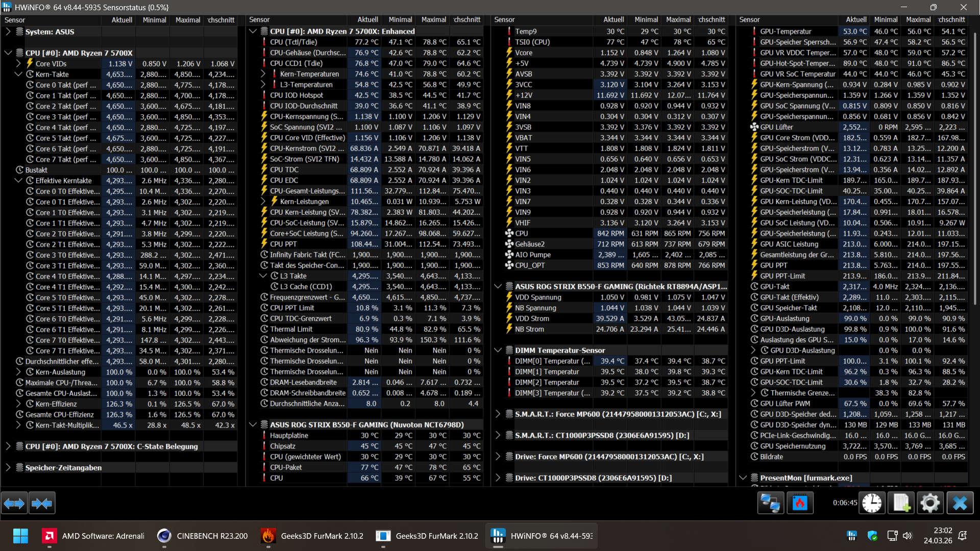Click the log file start icon
This screenshot has width=980, height=551.
point(901,504)
